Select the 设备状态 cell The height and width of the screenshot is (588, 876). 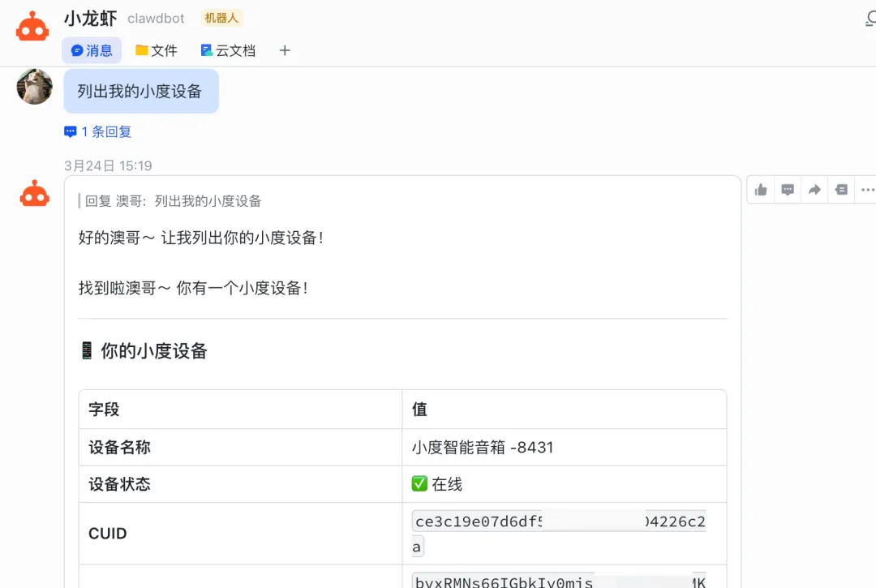point(240,484)
